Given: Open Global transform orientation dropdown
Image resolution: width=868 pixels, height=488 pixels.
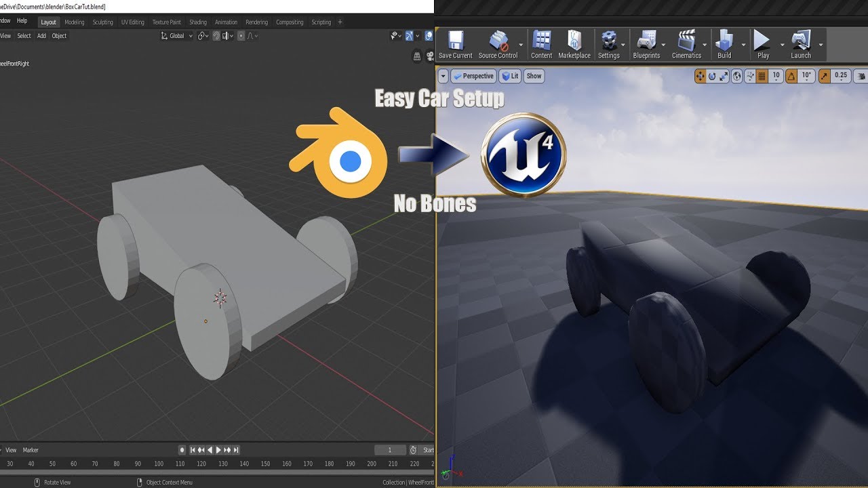Looking at the screenshot, I should [x=176, y=36].
